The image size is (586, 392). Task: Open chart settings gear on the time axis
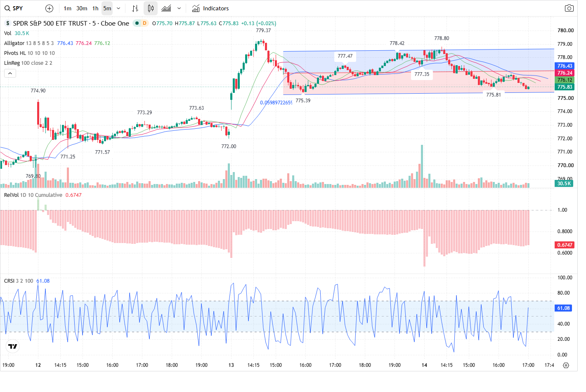coord(566,365)
